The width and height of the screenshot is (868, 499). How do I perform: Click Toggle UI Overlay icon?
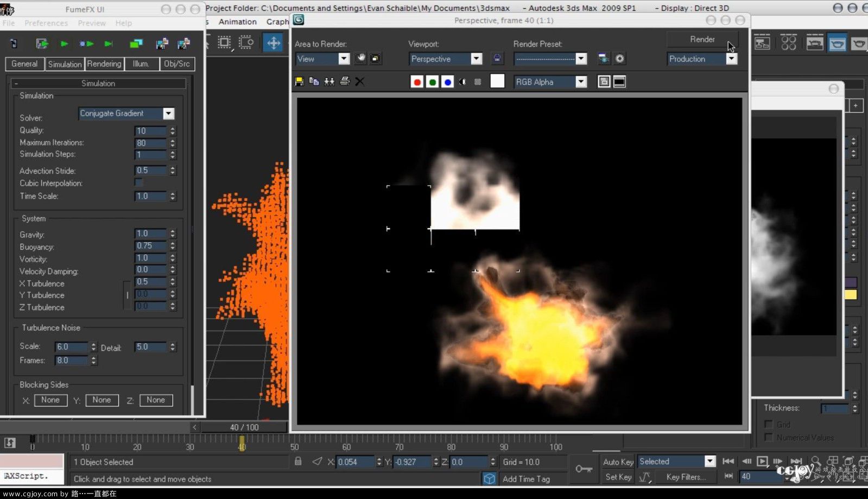[604, 81]
